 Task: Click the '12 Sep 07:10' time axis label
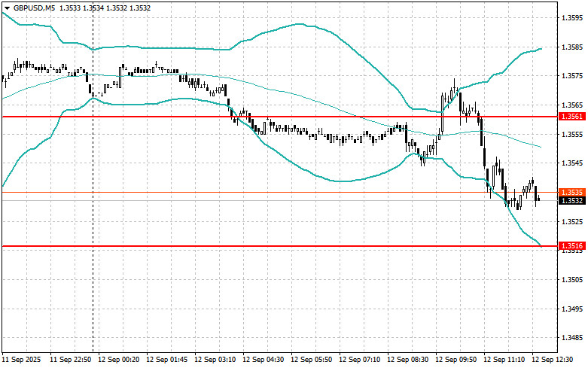pos(360,360)
